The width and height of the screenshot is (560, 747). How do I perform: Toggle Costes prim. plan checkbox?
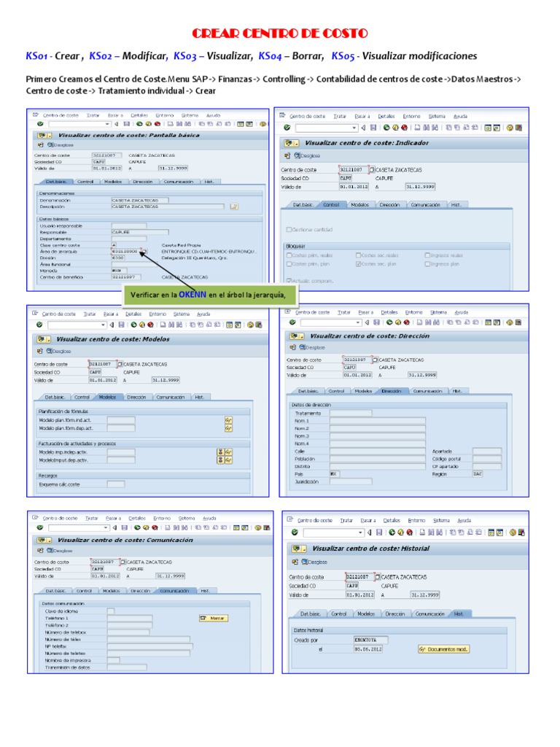tap(289, 264)
